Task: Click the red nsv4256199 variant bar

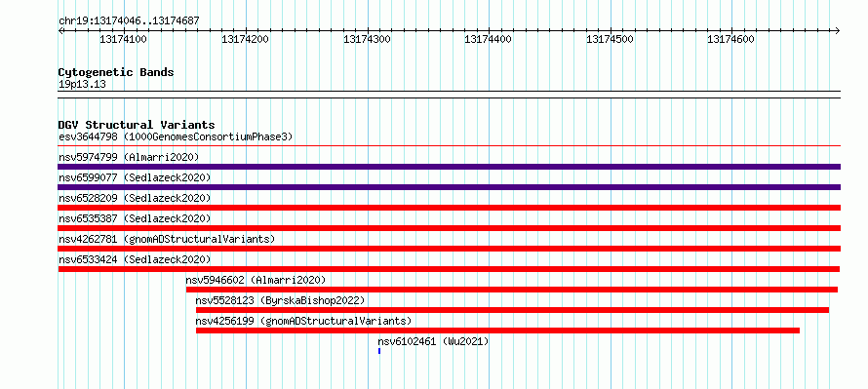Action: pyautogui.click(x=497, y=331)
